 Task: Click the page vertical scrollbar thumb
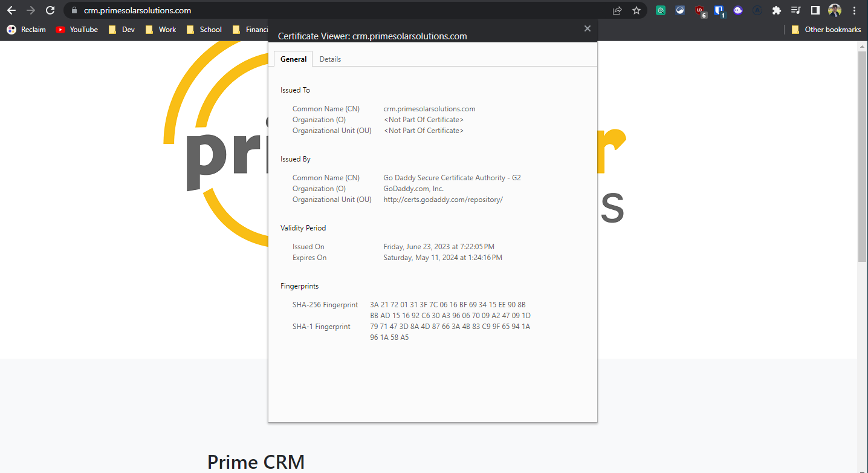point(863,156)
